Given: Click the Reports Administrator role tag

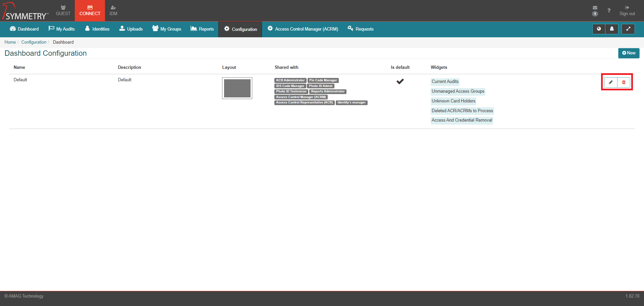Looking at the screenshot, I should [328, 91].
